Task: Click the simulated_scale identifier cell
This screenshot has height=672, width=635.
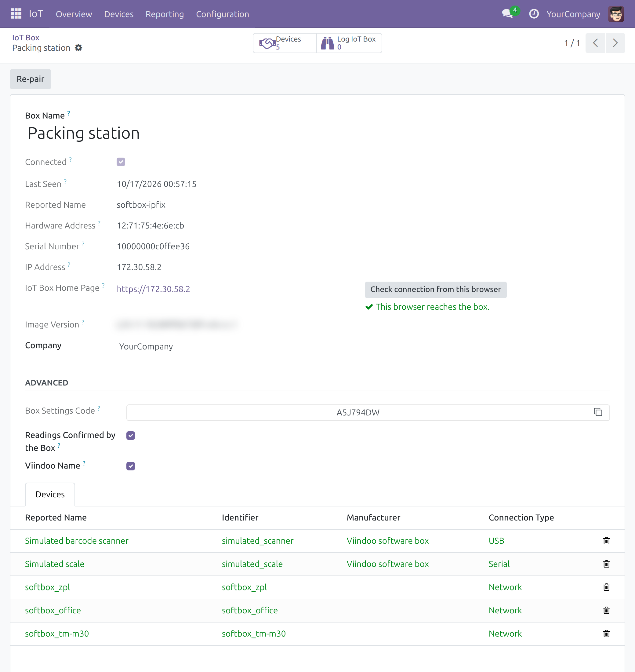Action: (252, 564)
